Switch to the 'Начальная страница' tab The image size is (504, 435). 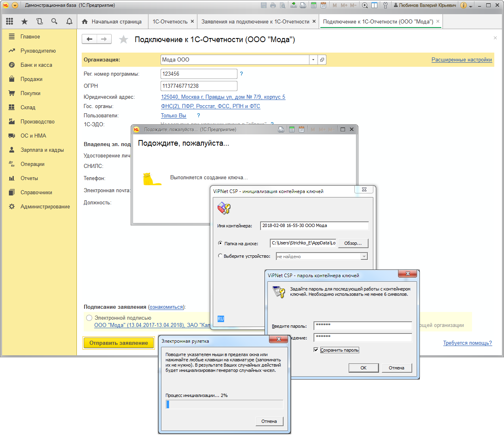[x=112, y=21]
